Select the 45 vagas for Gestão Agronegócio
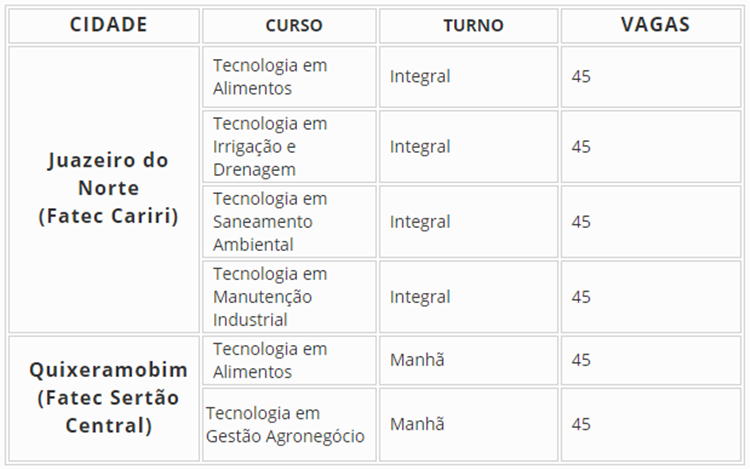The height and width of the screenshot is (469, 750). pos(581,424)
